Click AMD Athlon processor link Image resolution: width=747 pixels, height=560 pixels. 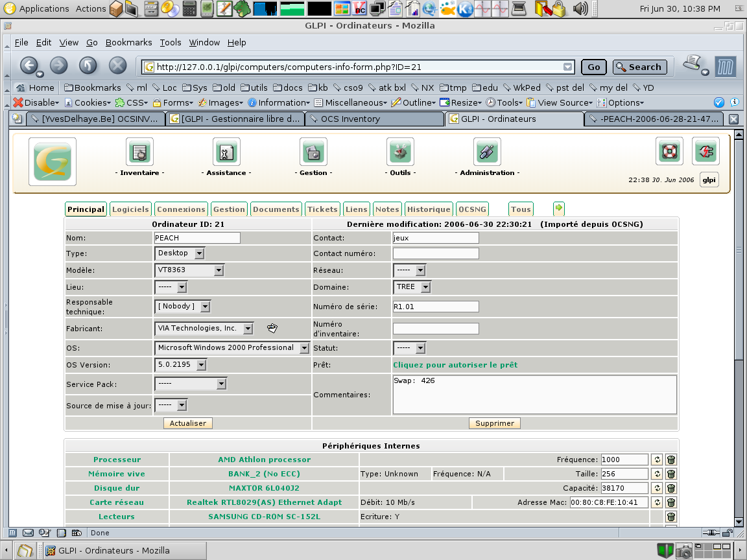[x=265, y=460]
